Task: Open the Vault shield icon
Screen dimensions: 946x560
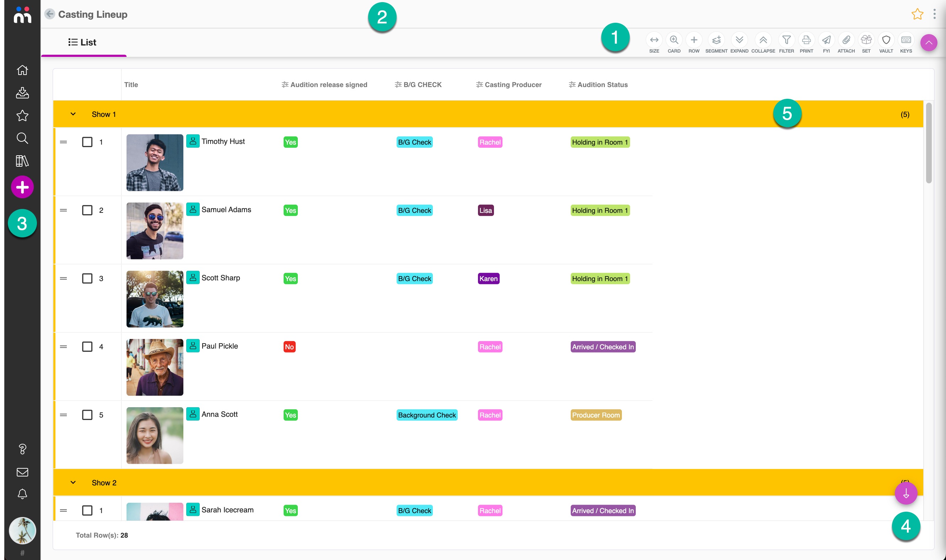Action: 886,40
